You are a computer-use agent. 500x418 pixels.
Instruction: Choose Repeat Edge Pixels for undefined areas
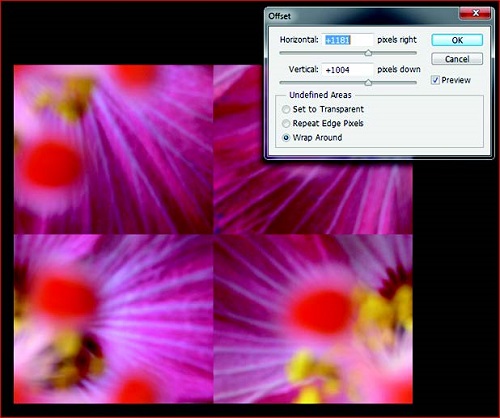[x=286, y=123]
